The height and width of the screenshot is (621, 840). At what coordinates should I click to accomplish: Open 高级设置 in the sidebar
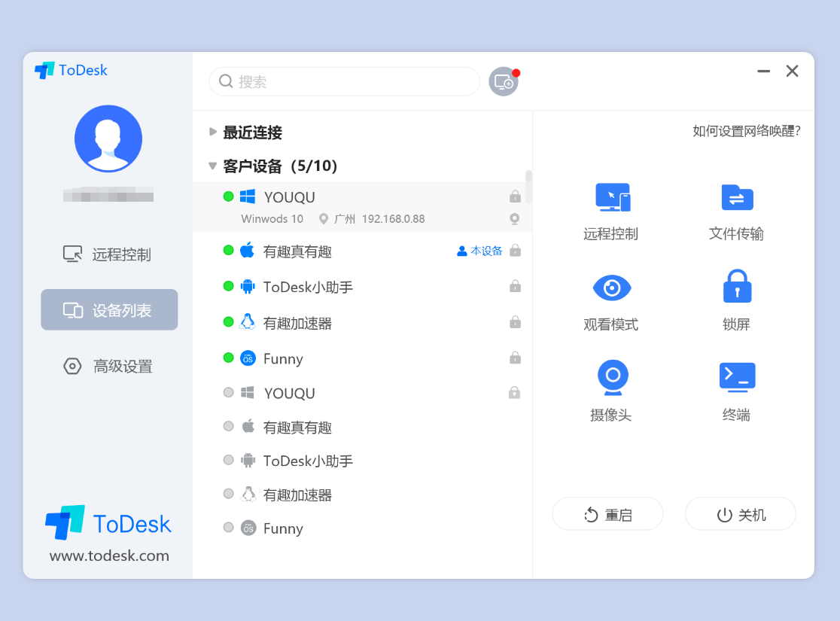coord(108,366)
